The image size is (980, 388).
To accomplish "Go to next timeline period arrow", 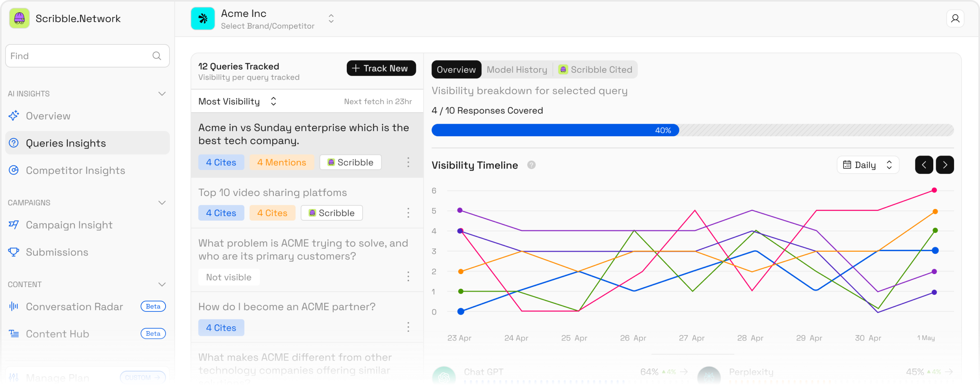I will [x=945, y=165].
